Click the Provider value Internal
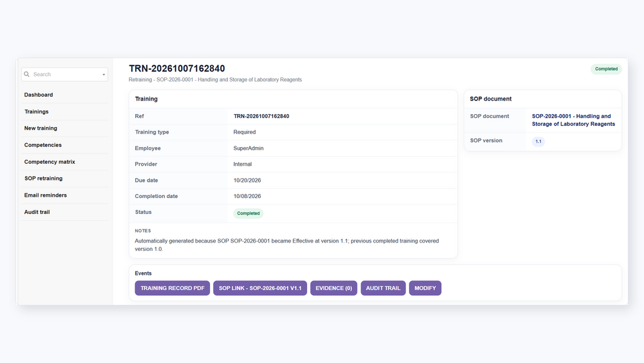The width and height of the screenshot is (644, 363). (x=242, y=164)
